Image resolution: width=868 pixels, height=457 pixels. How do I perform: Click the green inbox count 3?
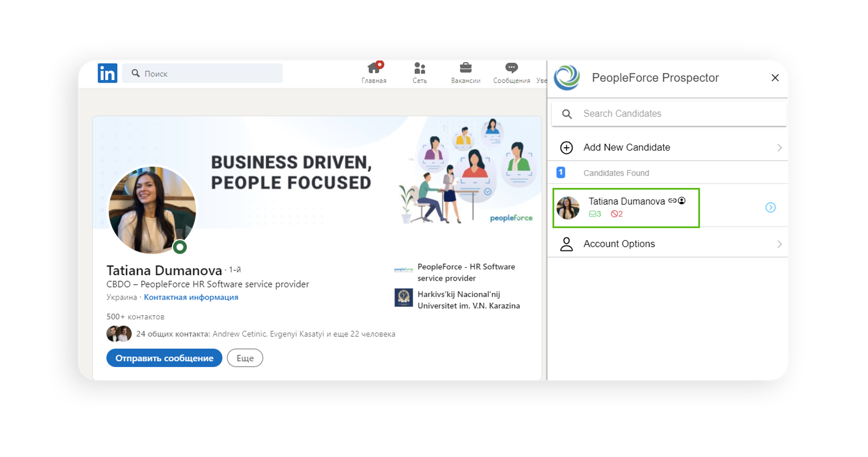pyautogui.click(x=595, y=214)
